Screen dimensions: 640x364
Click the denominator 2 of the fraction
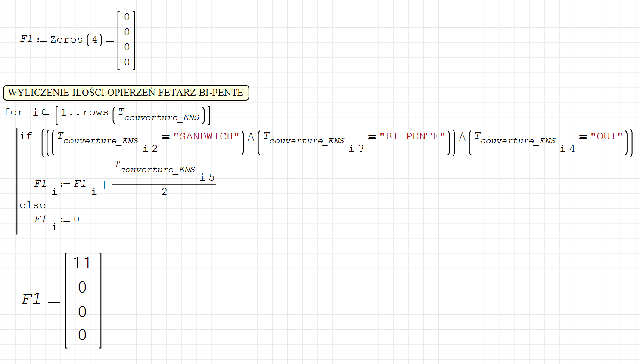point(164,192)
